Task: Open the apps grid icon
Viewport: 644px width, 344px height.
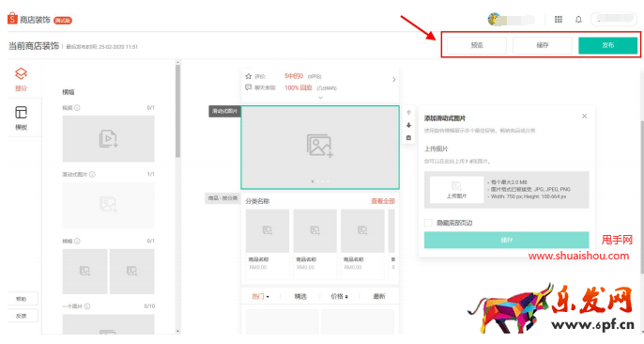Action: click(x=559, y=20)
